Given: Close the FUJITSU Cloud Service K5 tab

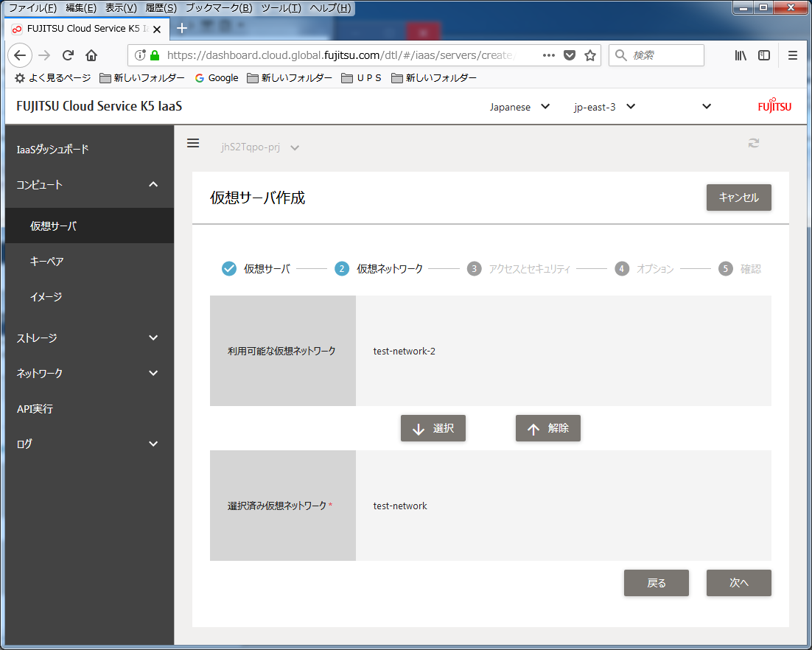Looking at the screenshot, I should pos(157,29).
